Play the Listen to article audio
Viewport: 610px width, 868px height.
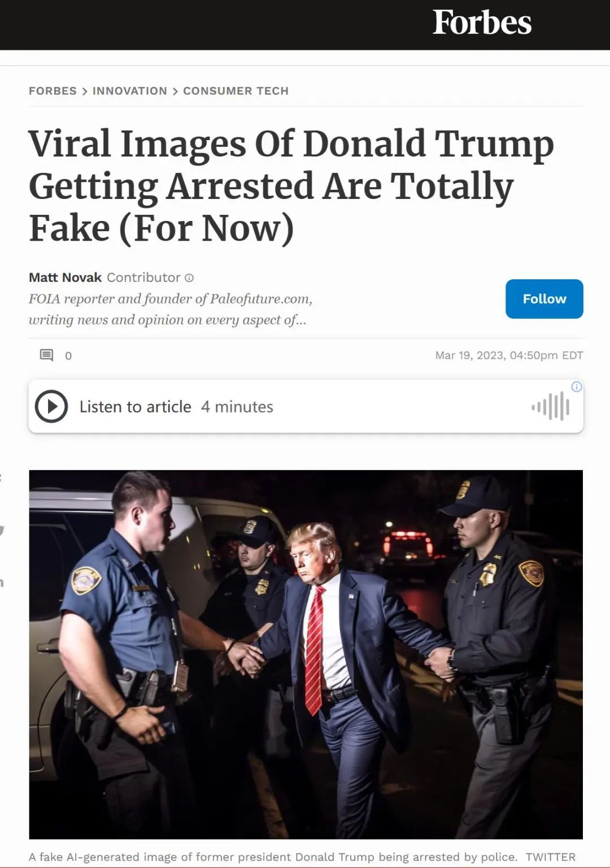pos(51,406)
